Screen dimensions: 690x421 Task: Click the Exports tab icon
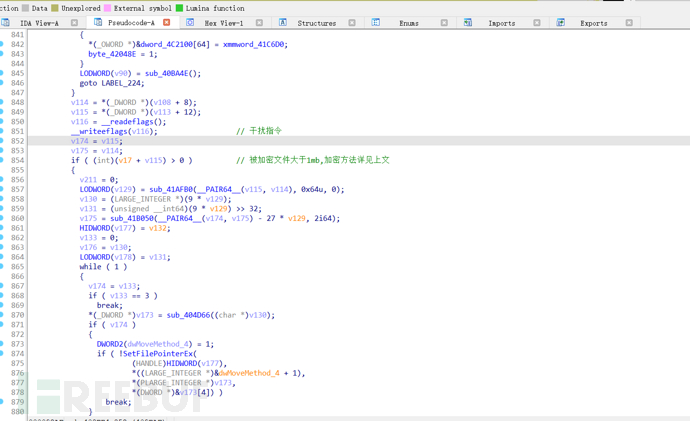point(561,22)
